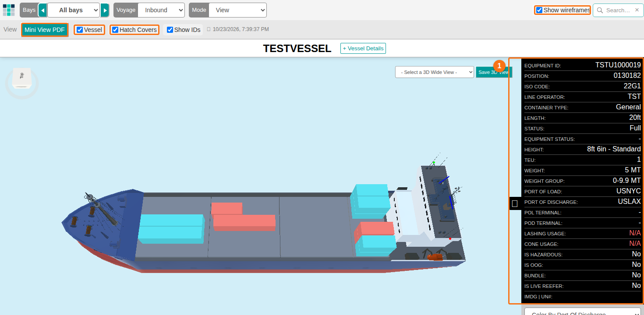Viewport: 644px width, 315px height.
Task: Click the Mini View PDF button
Action: [x=45, y=30]
